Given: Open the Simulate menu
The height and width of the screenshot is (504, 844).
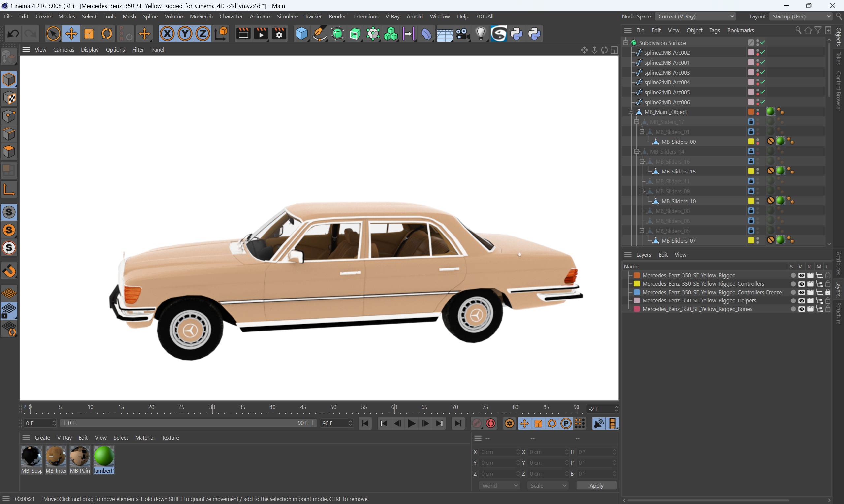Looking at the screenshot, I should pos(287,16).
